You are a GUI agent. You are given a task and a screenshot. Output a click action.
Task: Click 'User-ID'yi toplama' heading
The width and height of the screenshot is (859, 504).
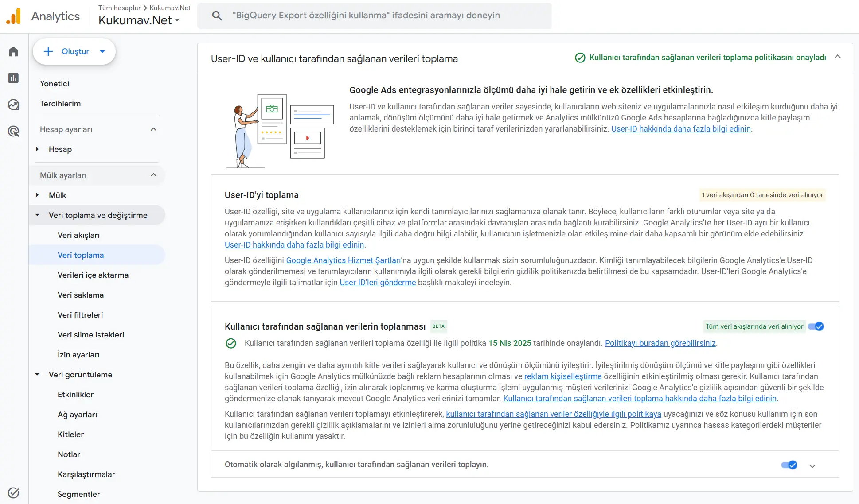pos(262,195)
